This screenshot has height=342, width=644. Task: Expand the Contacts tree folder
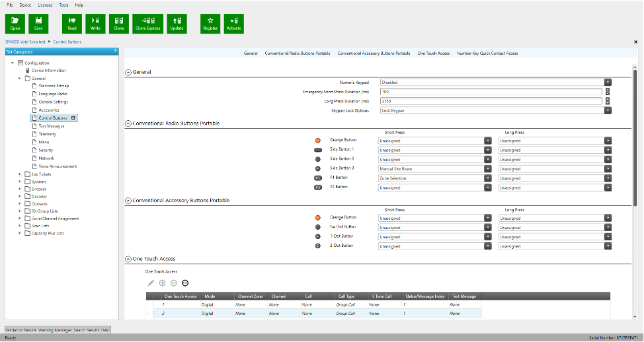click(20, 204)
